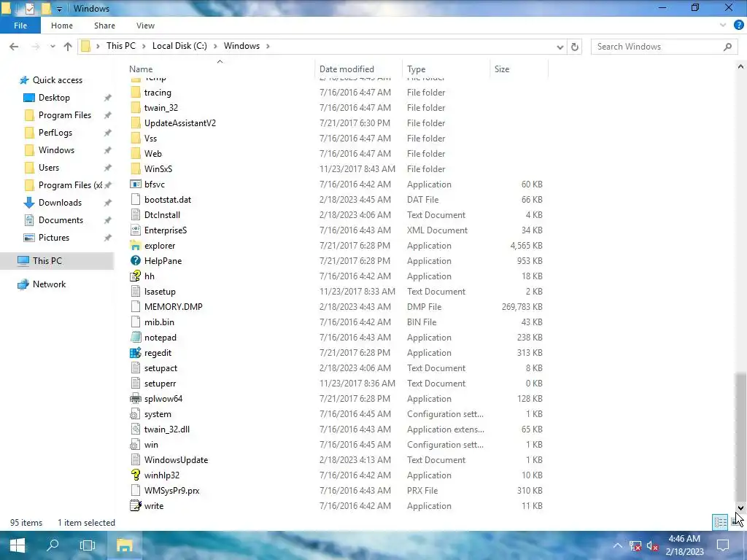The height and width of the screenshot is (560, 747).
Task: Open the File menu
Action: pos(20,26)
